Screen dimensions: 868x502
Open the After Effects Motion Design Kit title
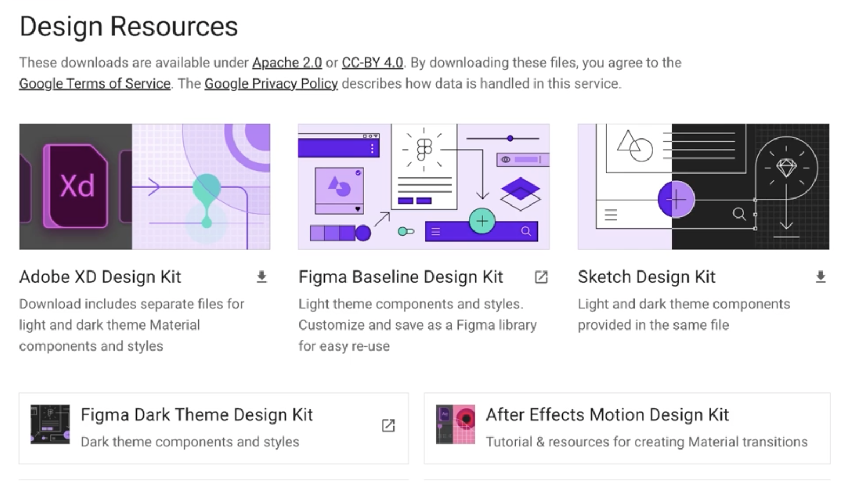(607, 415)
